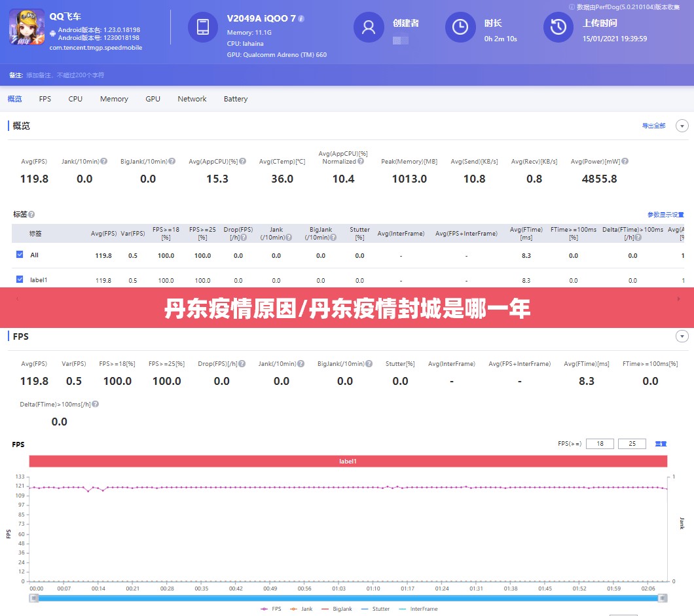Click the Avg(Power) value 4855.8
Viewport: 694px width, 616px height.
click(599, 179)
